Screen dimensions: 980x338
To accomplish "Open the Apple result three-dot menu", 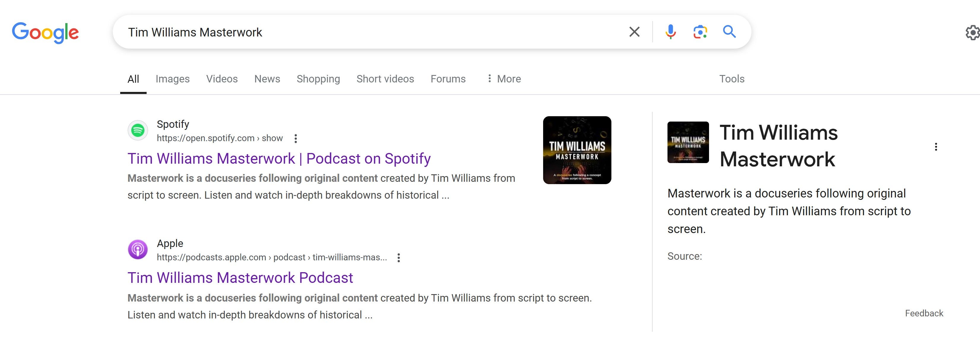I will pyautogui.click(x=398, y=258).
